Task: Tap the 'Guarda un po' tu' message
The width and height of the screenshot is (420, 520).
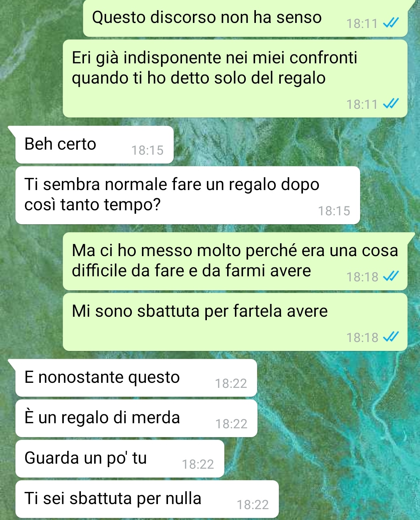Action: [x=120, y=459]
